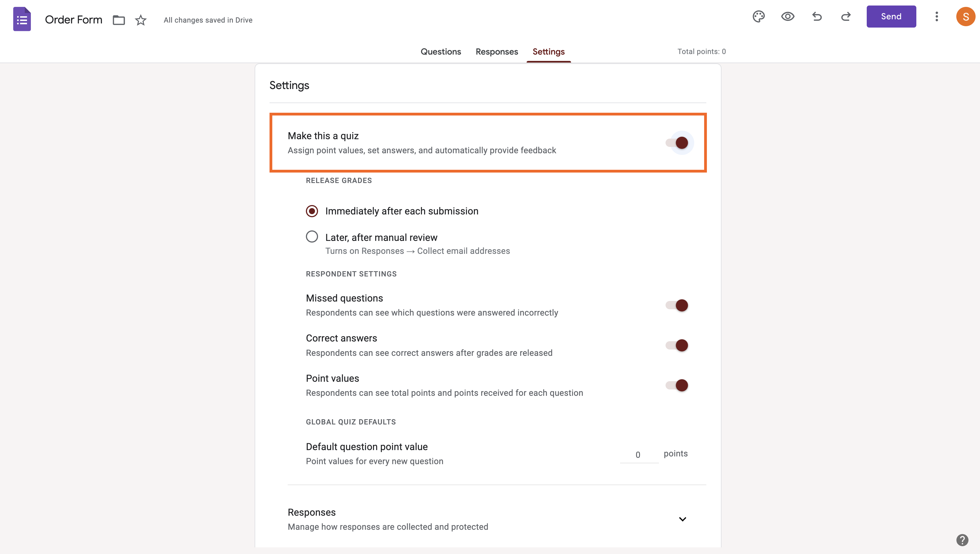Select Later, after manual review option
Viewport: 980px width, 554px height.
(x=312, y=237)
